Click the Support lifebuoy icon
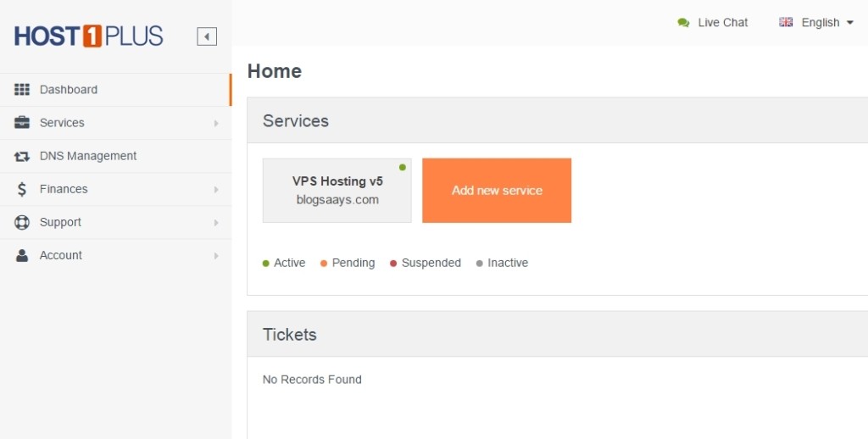The width and height of the screenshot is (868, 439). coord(21,223)
